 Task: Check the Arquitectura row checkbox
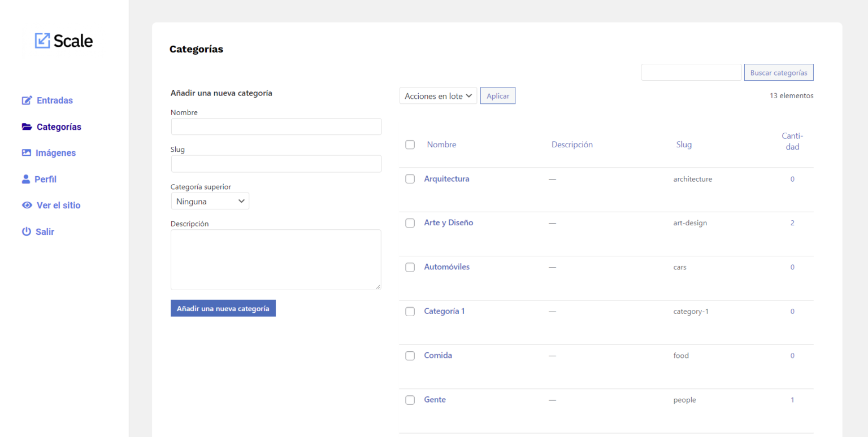coord(410,178)
